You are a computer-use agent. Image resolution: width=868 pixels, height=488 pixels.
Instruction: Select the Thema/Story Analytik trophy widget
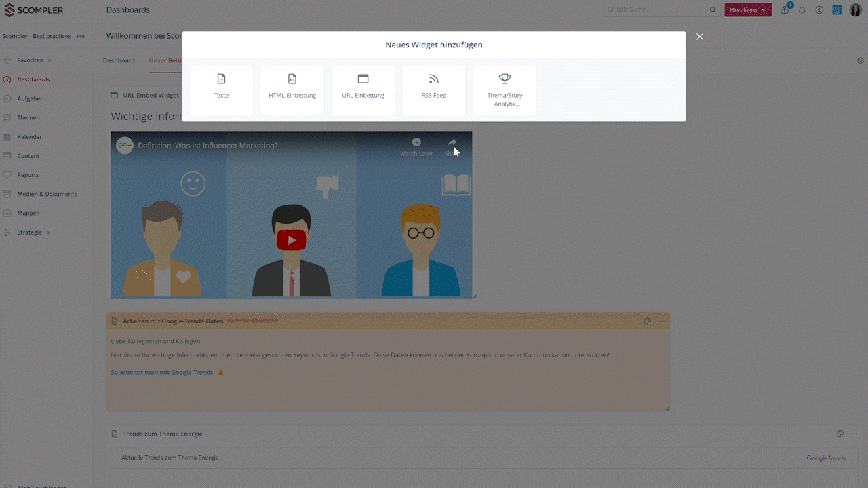(505, 90)
